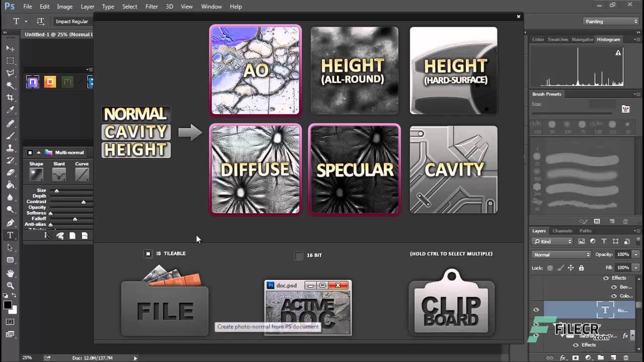Click the Contrast slider handle
This screenshot has height=362, width=644.
pos(84,202)
